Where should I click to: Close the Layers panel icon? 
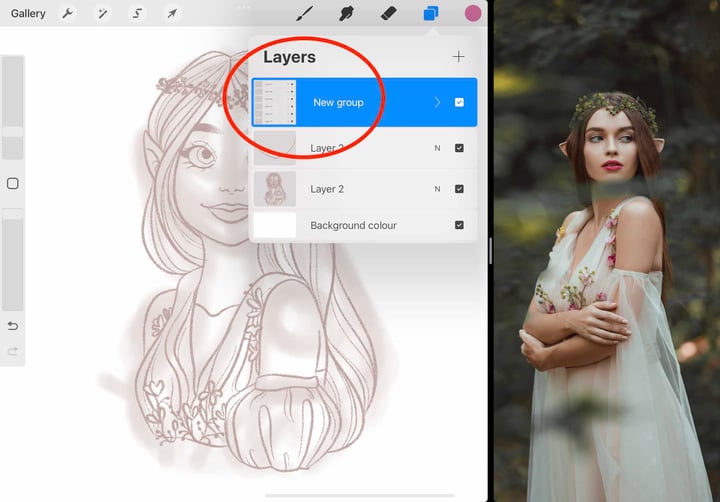pyautogui.click(x=431, y=13)
